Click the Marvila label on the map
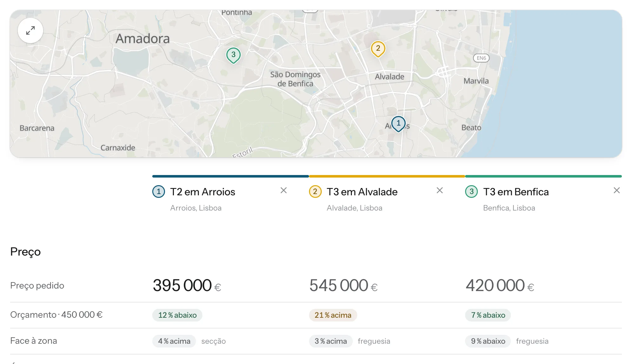 [476, 81]
